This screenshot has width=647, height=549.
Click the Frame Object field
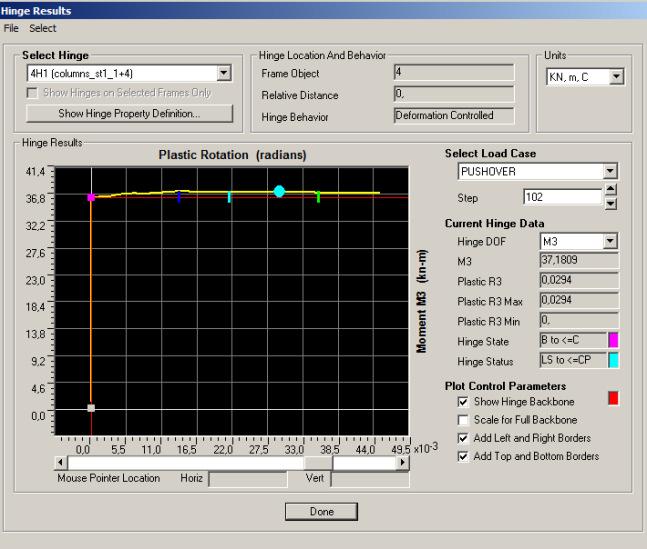tap(454, 72)
